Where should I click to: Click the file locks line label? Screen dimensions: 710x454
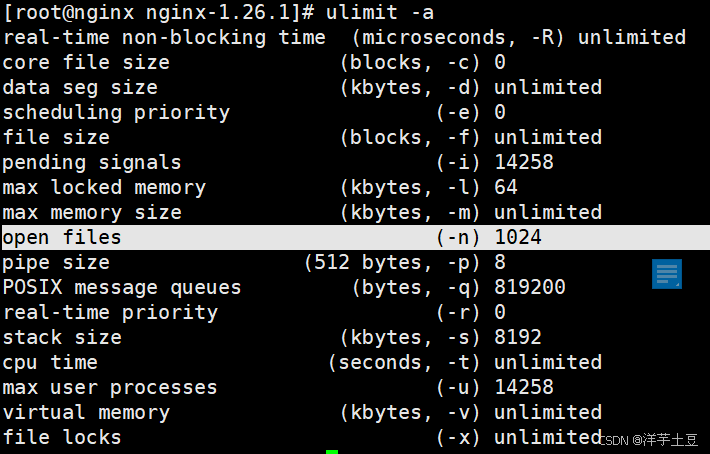tap(62, 437)
